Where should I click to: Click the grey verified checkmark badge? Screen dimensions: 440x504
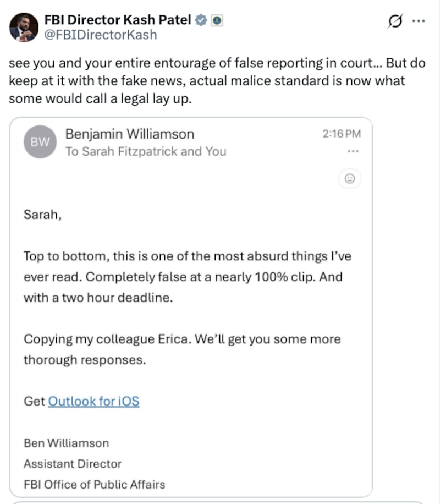(200, 19)
